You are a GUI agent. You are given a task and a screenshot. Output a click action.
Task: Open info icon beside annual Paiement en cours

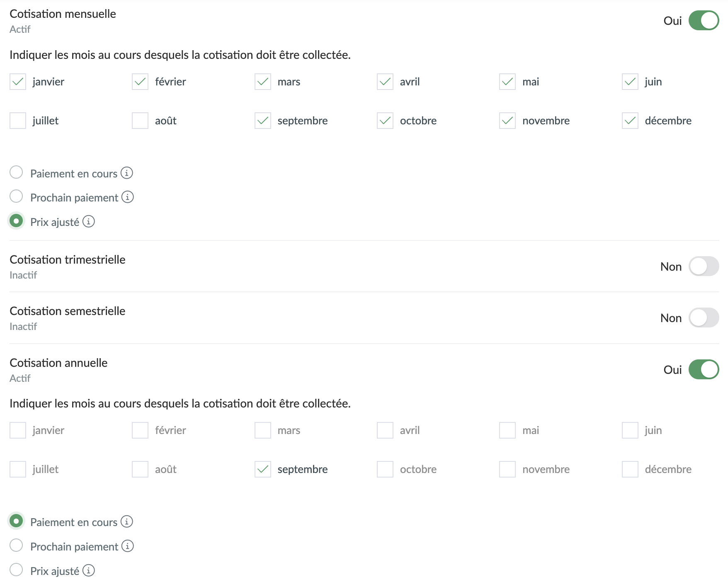[127, 521]
